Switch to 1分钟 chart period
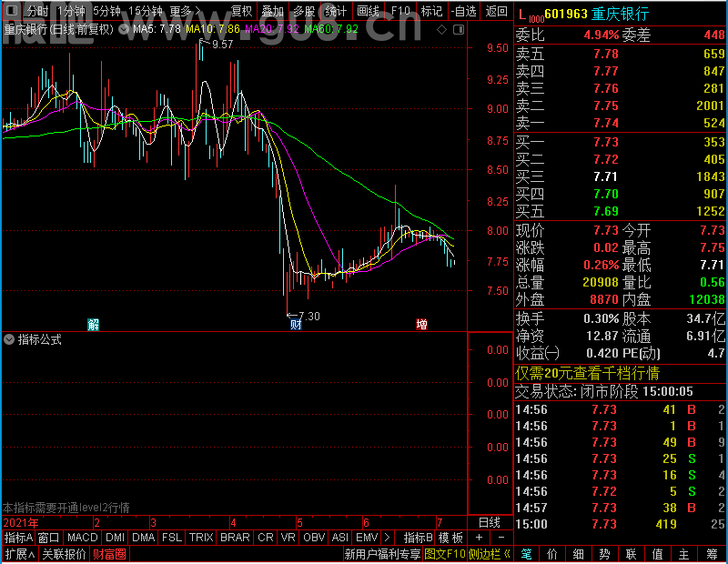This screenshot has width=728, height=564. point(71,11)
